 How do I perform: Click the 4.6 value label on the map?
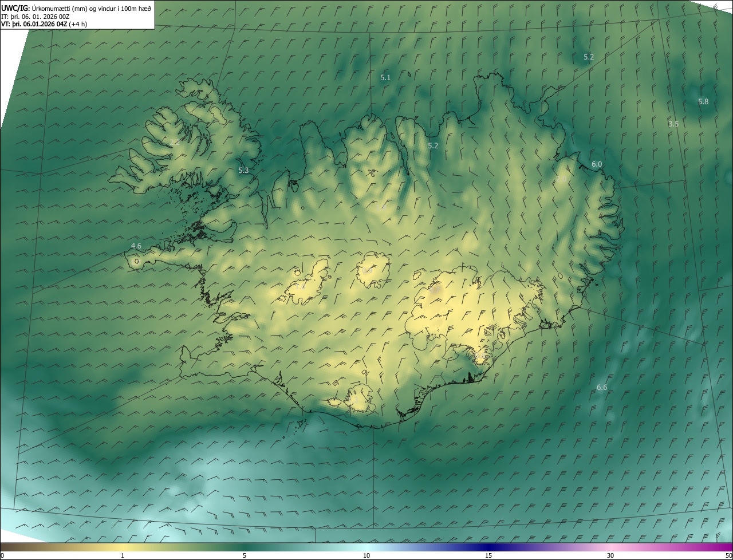[136, 246]
